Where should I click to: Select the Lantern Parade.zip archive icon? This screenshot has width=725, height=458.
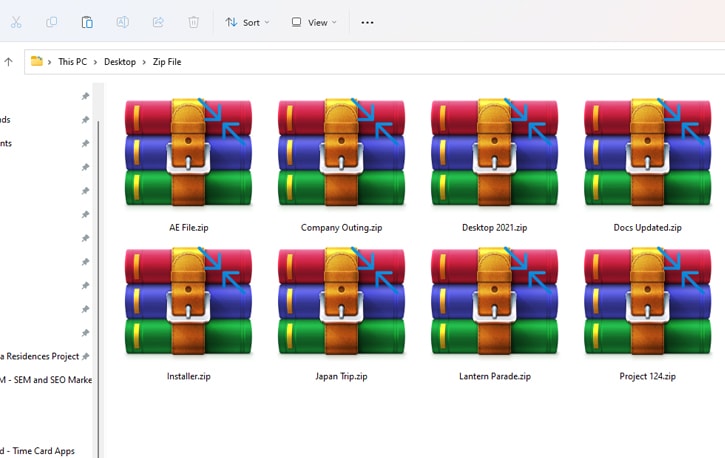pyautogui.click(x=494, y=301)
